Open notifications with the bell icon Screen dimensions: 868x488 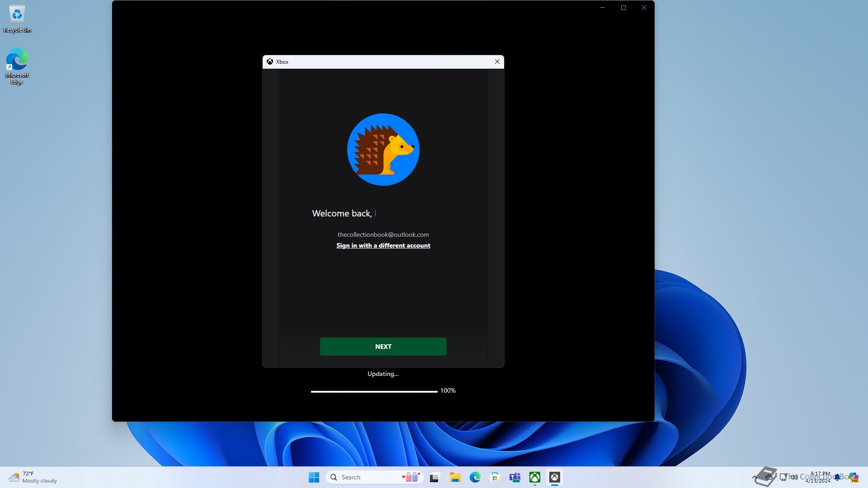837,477
